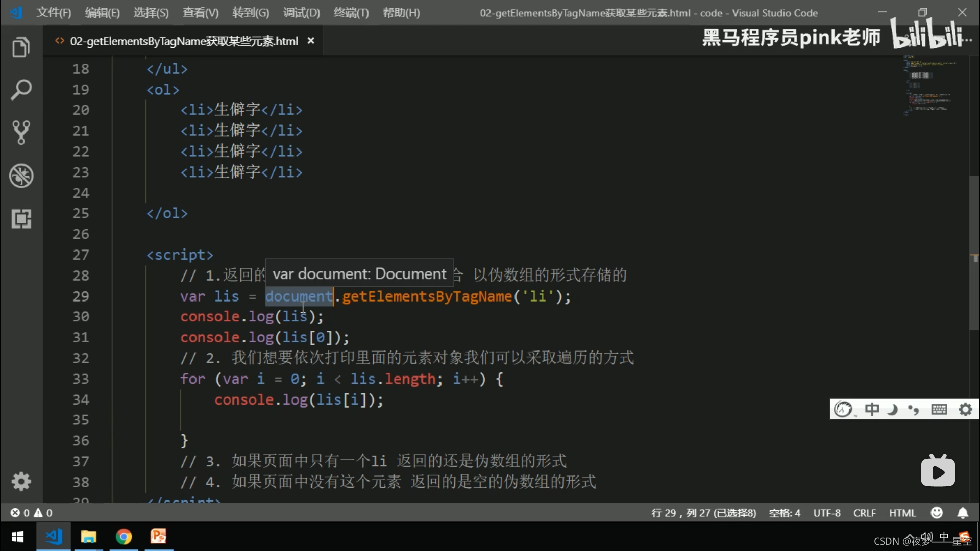Screen dimensions: 980x551
Task: Click the bilibili play button overlay
Action: (938, 471)
